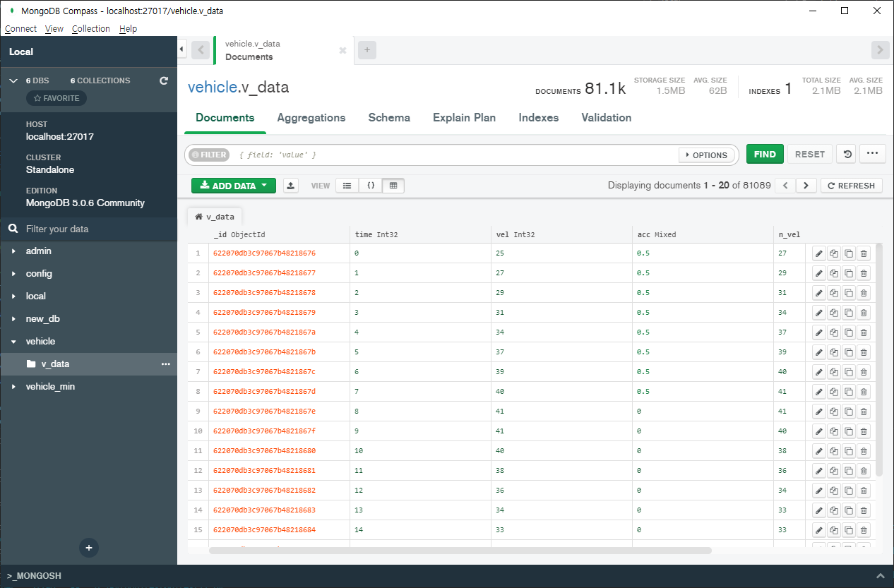Open a new tab with plus
894x588 pixels.
(x=367, y=50)
